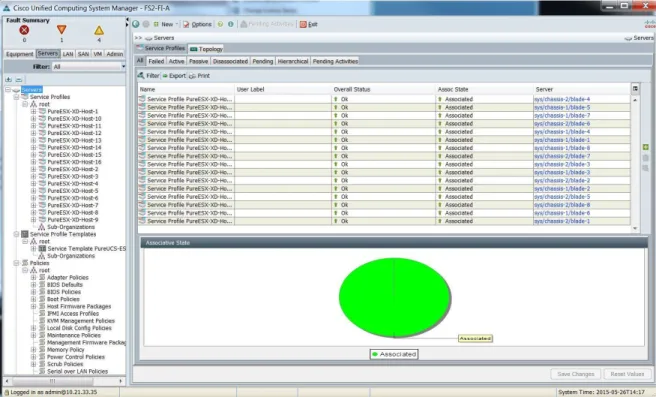This screenshot has height=397, width=656.
Task: Click the Policies folder icon in tree
Action: (x=25, y=263)
